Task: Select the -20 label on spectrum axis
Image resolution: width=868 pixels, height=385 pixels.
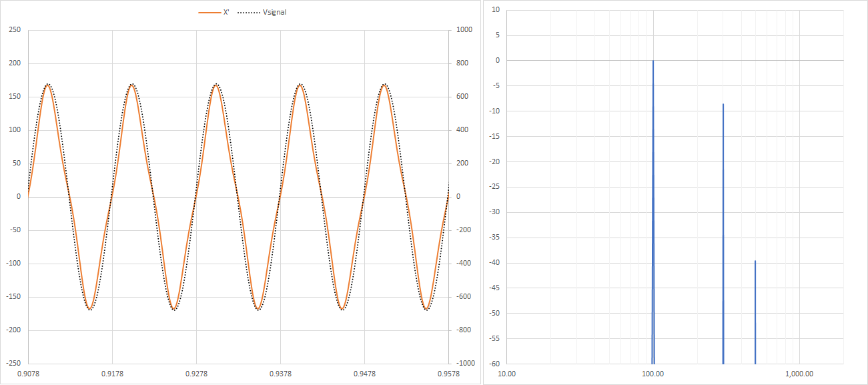Action: click(494, 161)
